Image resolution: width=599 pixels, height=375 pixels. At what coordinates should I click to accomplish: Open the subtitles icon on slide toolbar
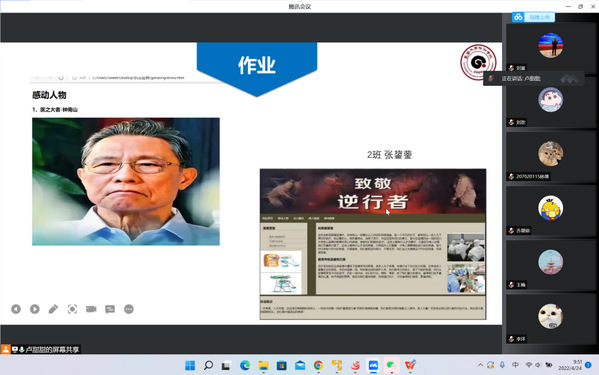110,309
